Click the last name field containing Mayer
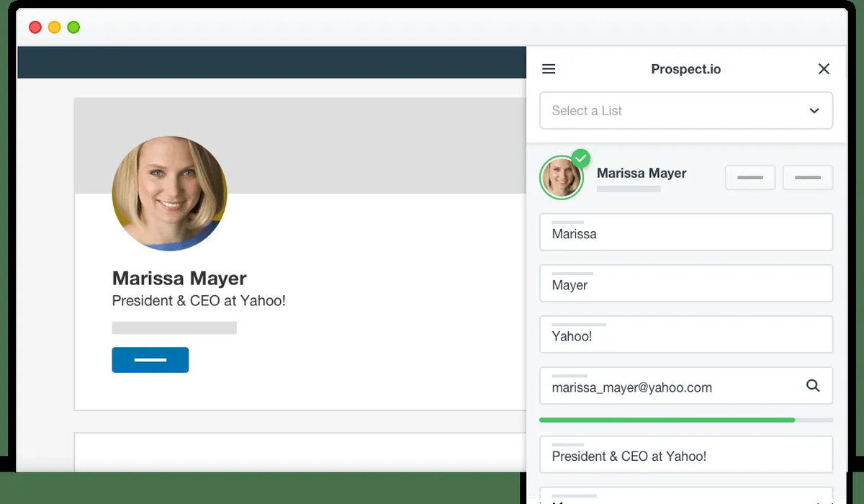 click(x=686, y=283)
